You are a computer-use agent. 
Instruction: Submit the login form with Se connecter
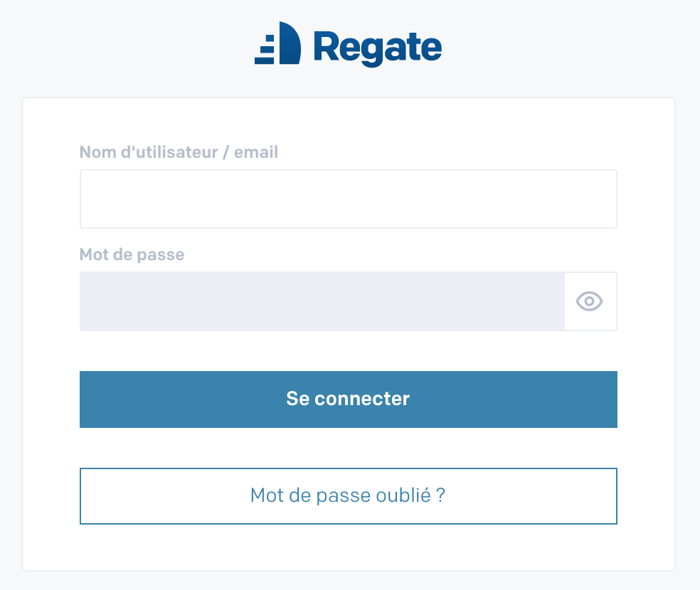(348, 399)
